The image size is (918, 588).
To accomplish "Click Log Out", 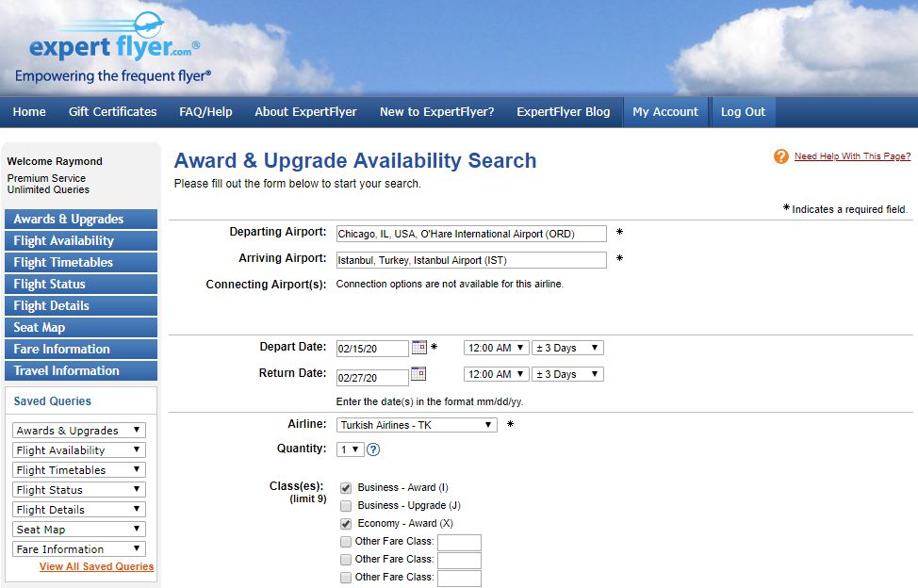I will tap(743, 112).
